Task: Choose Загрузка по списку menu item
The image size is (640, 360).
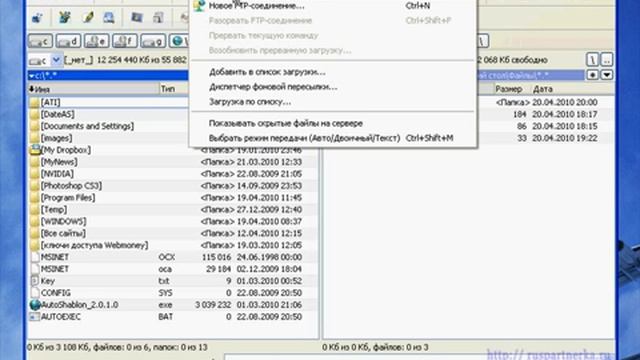Action: pyautogui.click(x=333, y=102)
